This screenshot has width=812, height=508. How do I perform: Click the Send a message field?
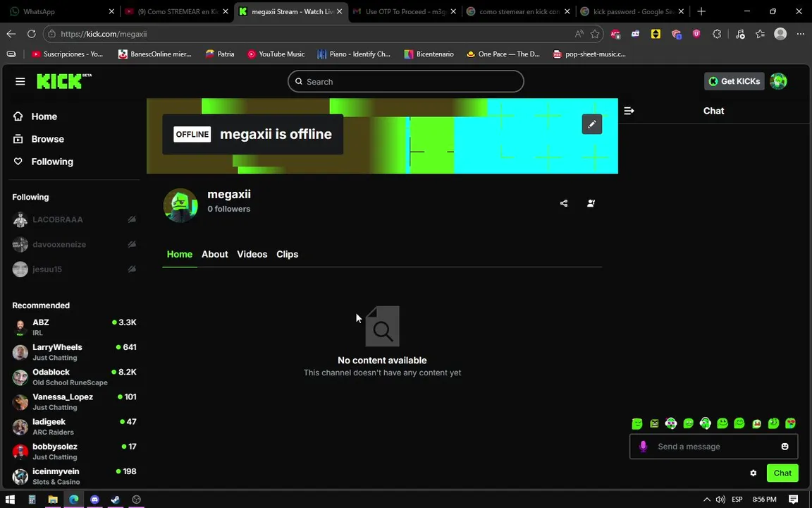click(x=713, y=447)
